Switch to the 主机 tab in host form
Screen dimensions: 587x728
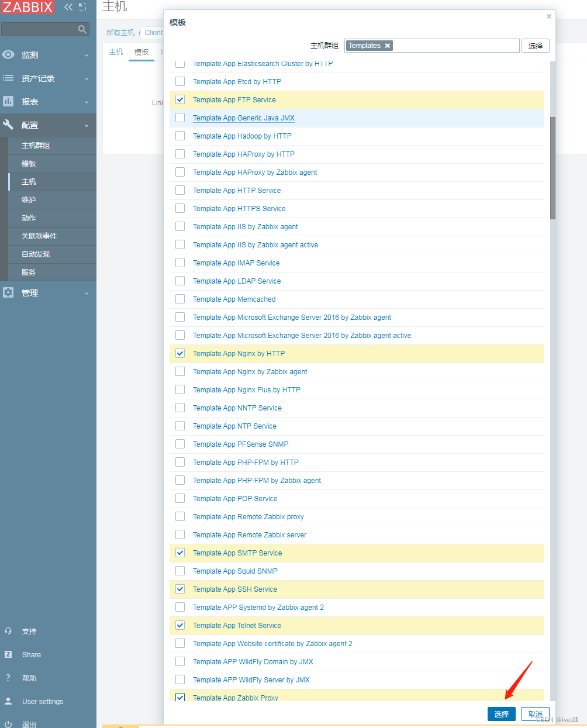[x=116, y=52]
